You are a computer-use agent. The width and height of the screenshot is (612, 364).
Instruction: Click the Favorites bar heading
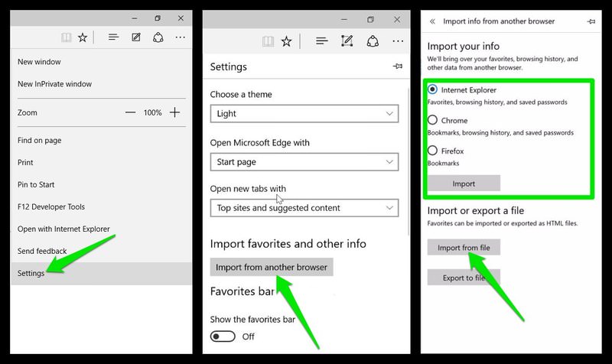point(242,291)
